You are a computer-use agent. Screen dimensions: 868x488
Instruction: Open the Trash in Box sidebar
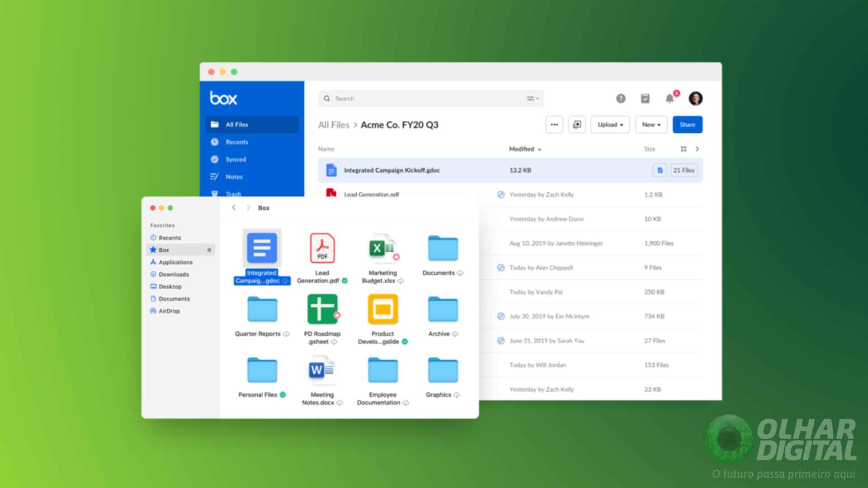(x=233, y=193)
